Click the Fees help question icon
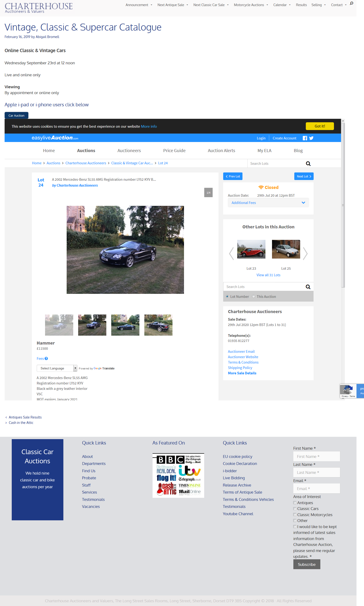 pyautogui.click(x=46, y=359)
